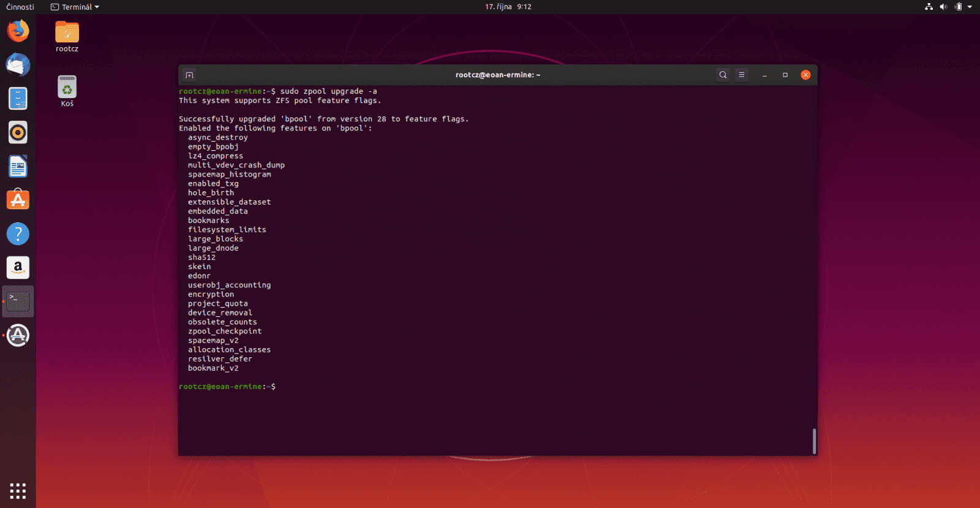
Task: Click the 'spacemap_v2' feature line
Action: 213,340
